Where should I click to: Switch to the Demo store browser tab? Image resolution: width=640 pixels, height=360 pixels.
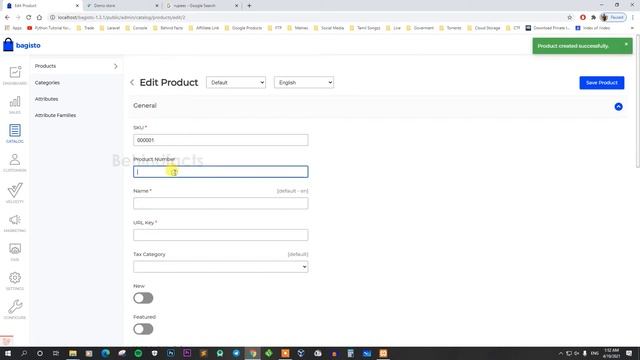122,6
